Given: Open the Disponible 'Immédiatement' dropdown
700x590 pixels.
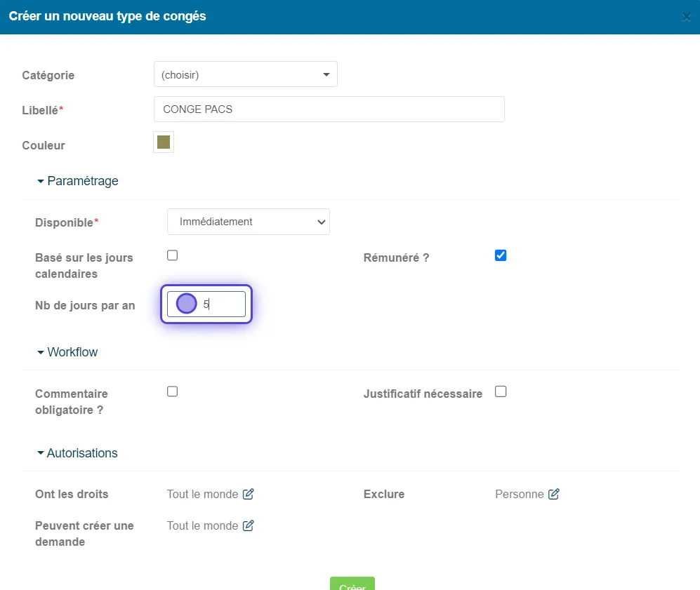Looking at the screenshot, I should [249, 222].
